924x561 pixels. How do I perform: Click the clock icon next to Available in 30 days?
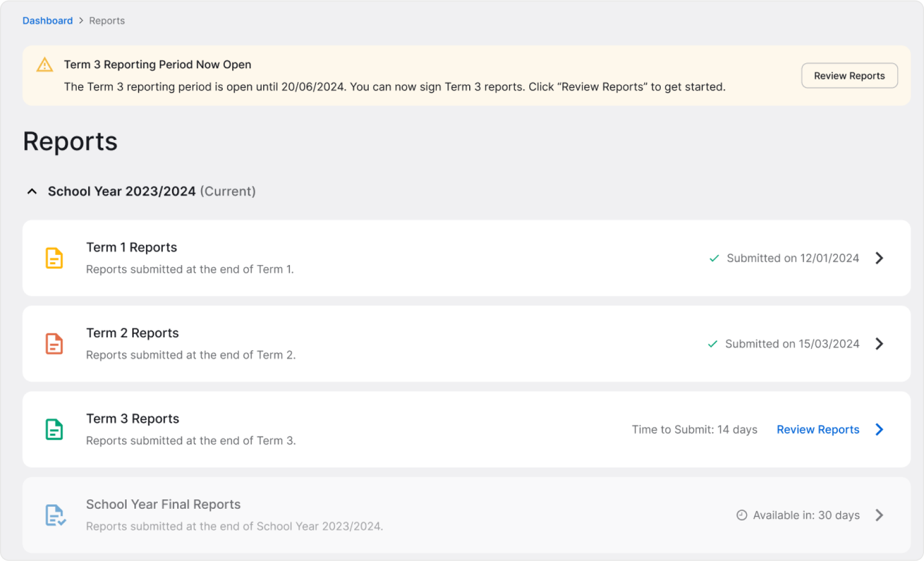(x=741, y=515)
